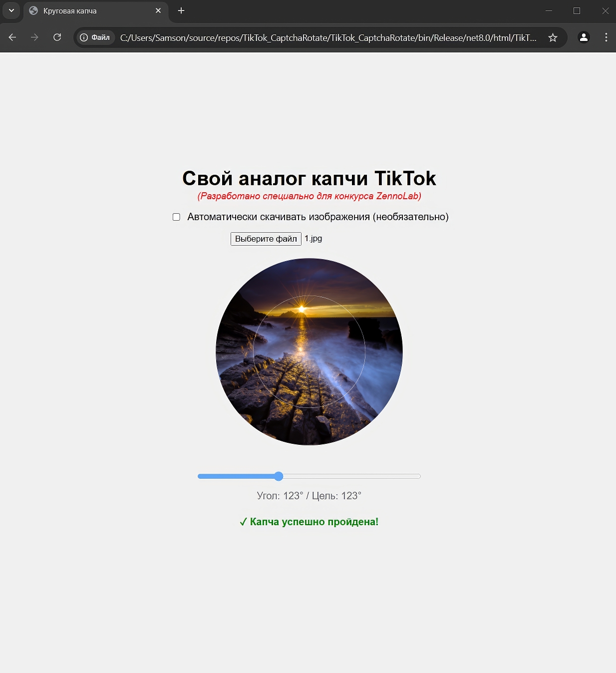Bookmark this page with the star icon

[x=553, y=37]
